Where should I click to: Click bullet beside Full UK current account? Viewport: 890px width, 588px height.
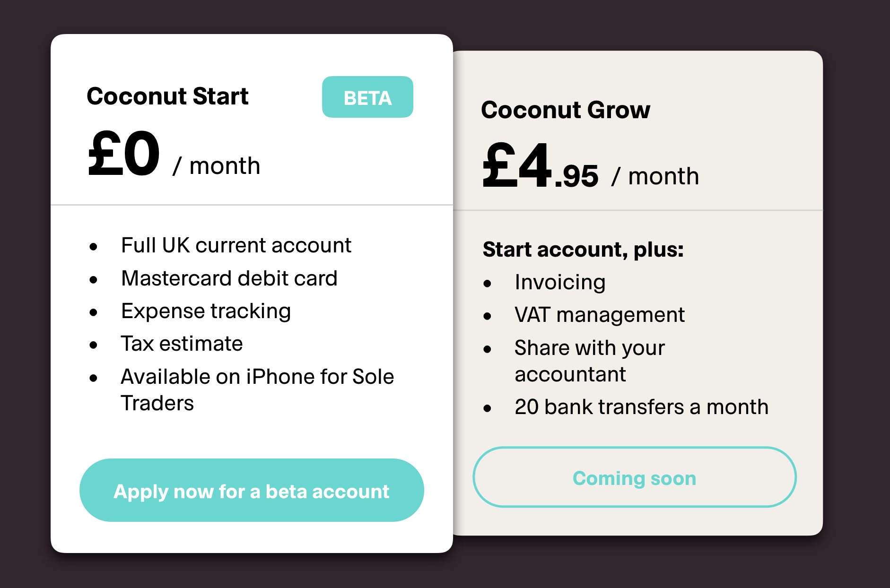(94, 247)
